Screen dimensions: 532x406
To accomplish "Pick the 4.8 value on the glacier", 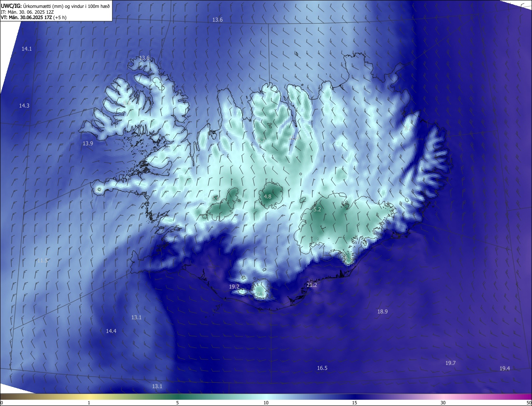I will [x=268, y=196].
